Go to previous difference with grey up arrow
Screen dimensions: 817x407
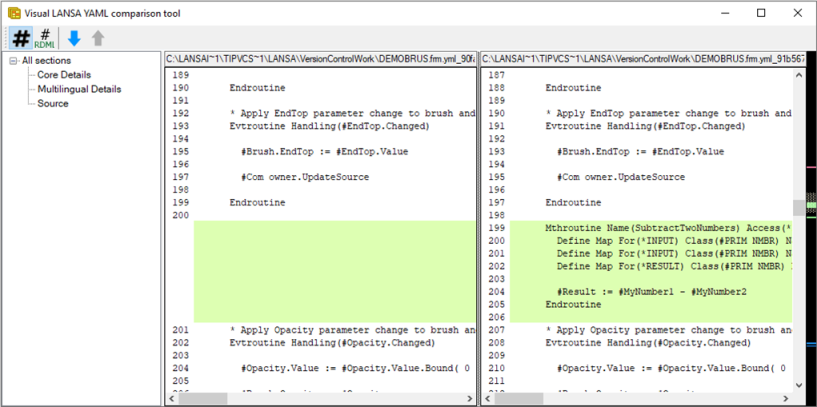coord(98,38)
